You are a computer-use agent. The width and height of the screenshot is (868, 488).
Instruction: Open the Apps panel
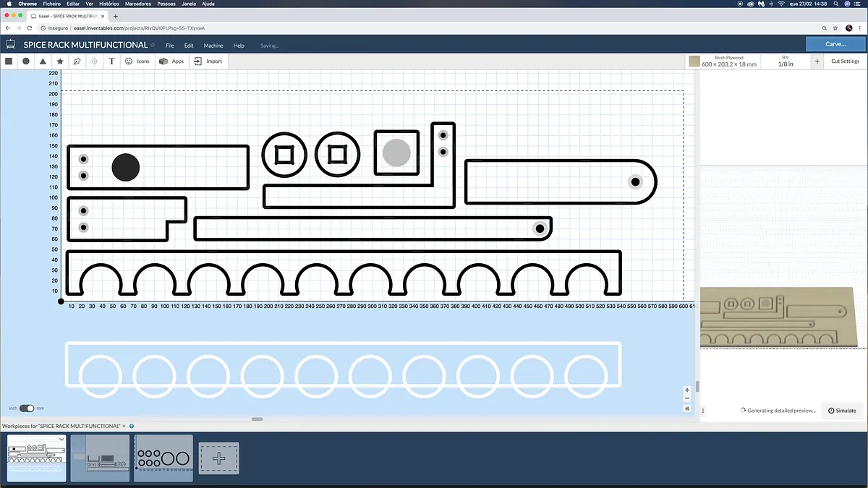[171, 61]
